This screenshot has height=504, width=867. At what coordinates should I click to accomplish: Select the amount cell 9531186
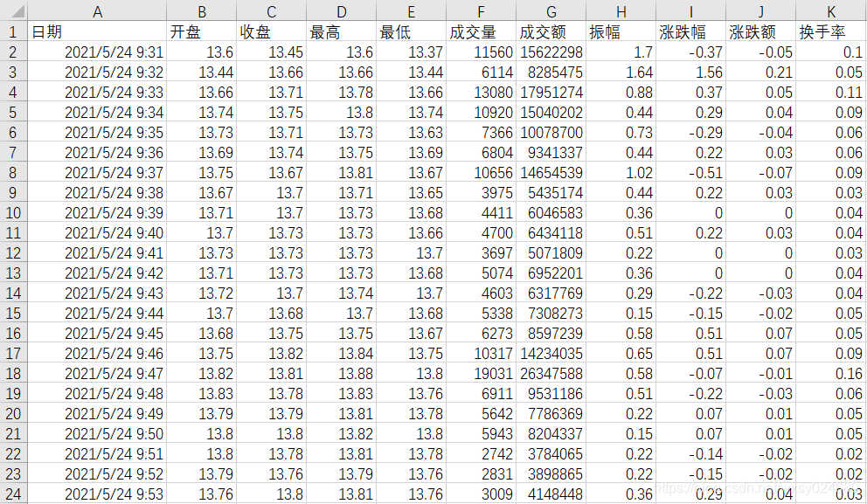[551, 394]
